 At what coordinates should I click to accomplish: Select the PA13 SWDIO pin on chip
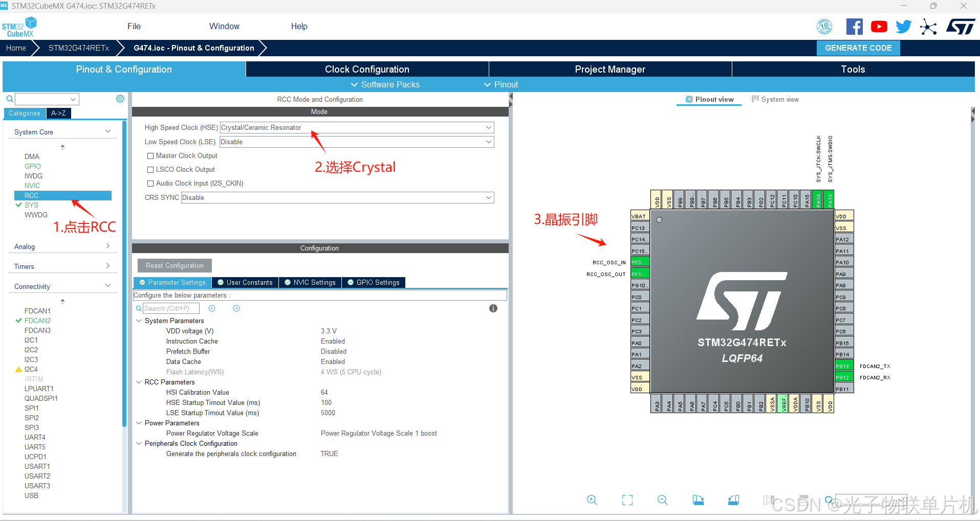830,199
